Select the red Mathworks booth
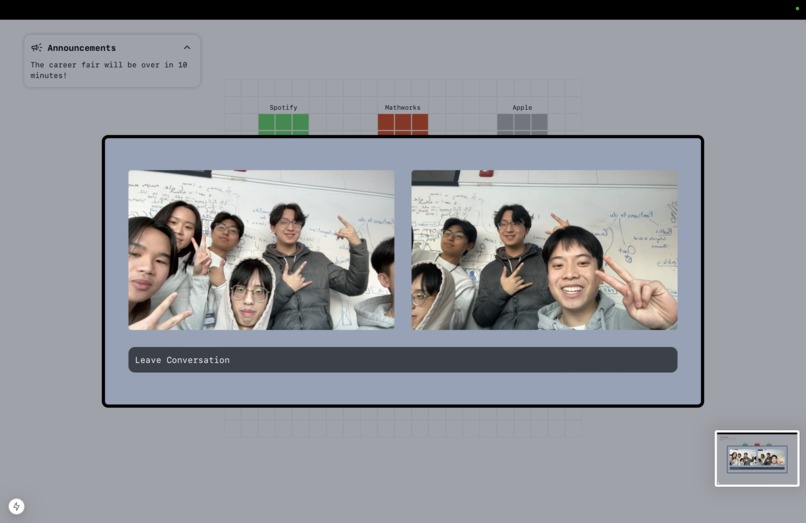This screenshot has height=523, width=806. pyautogui.click(x=403, y=125)
